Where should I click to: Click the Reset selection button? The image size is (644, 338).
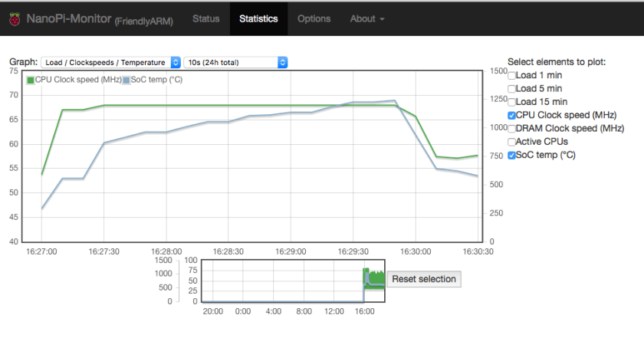(x=424, y=279)
